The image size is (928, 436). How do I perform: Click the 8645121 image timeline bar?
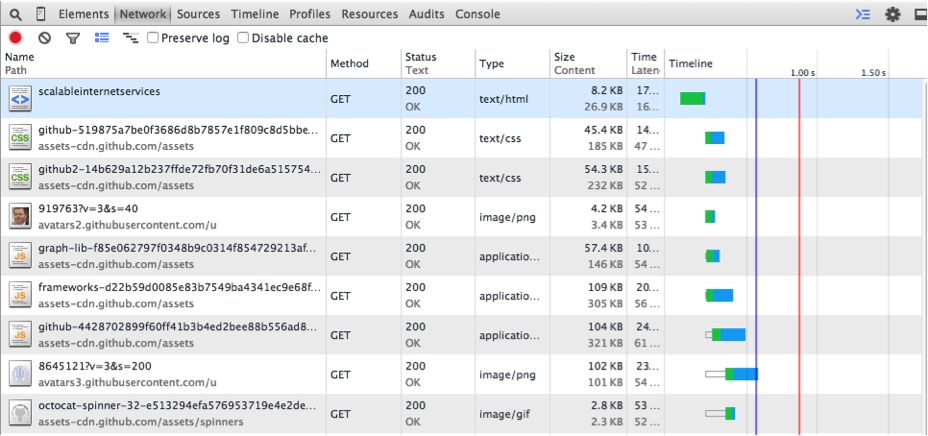tap(732, 374)
